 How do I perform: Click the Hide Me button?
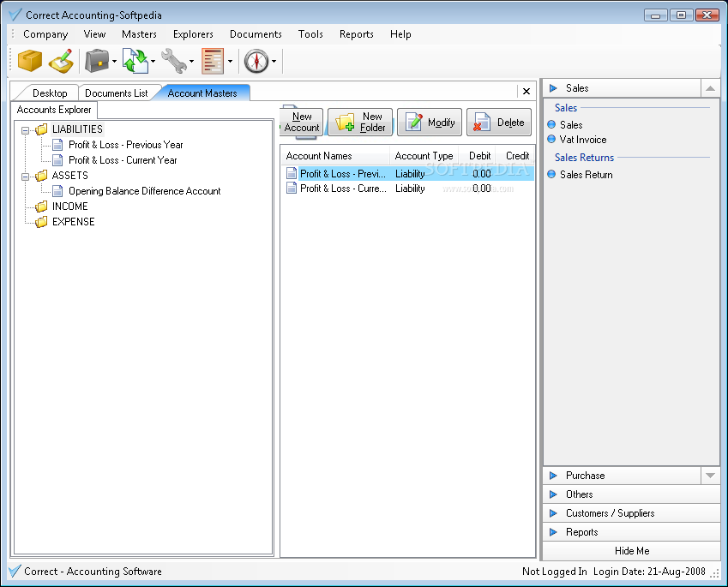coord(631,551)
